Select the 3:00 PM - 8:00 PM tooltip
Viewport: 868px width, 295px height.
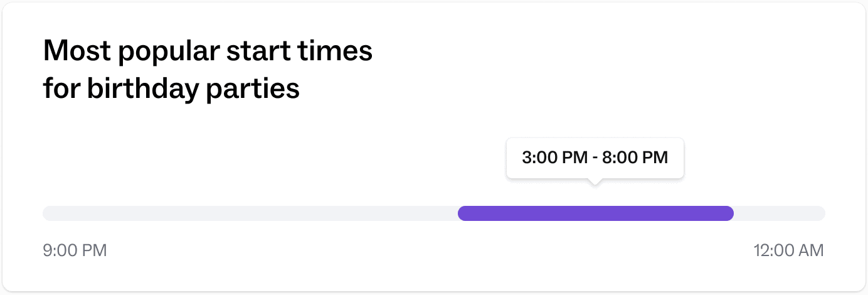click(x=595, y=158)
